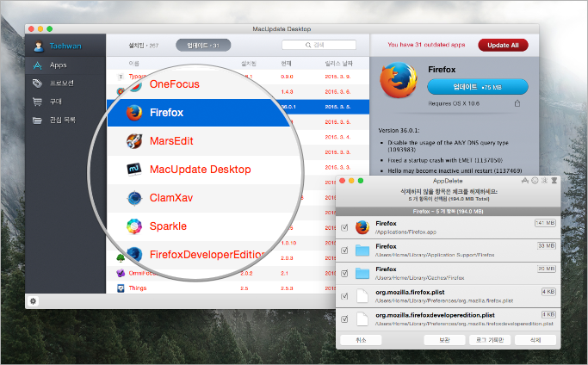Click the 'Requires OS X 10.6' text
This screenshot has height=365, width=588.
point(454,103)
